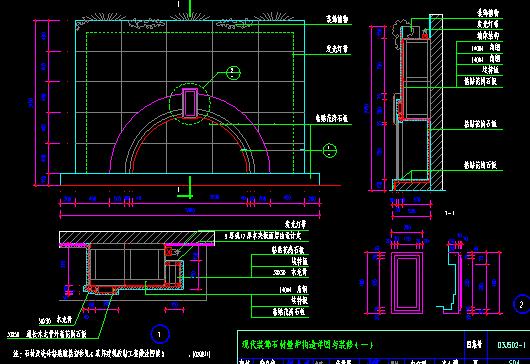Click the green dashed green circle around keystone

190,104
